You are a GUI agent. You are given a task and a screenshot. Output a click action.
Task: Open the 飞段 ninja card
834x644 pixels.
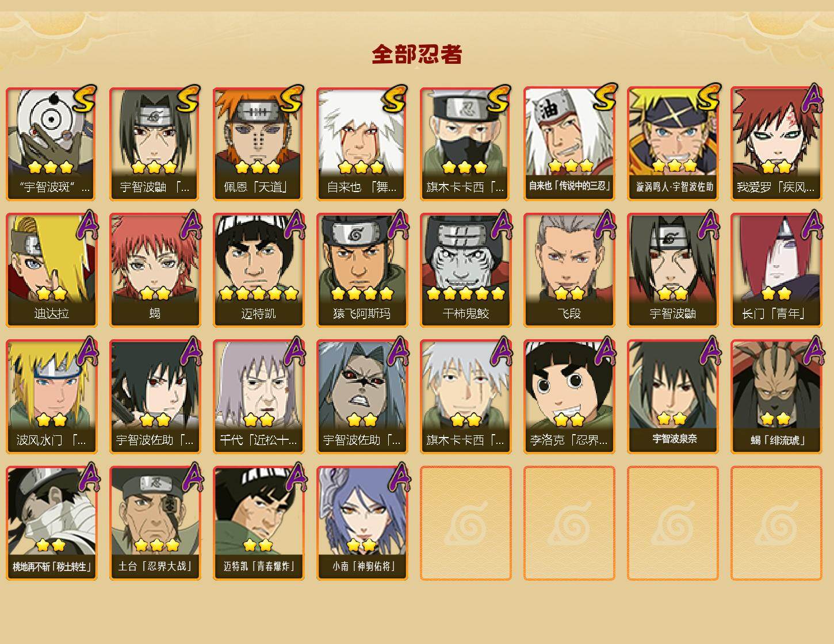[569, 270]
